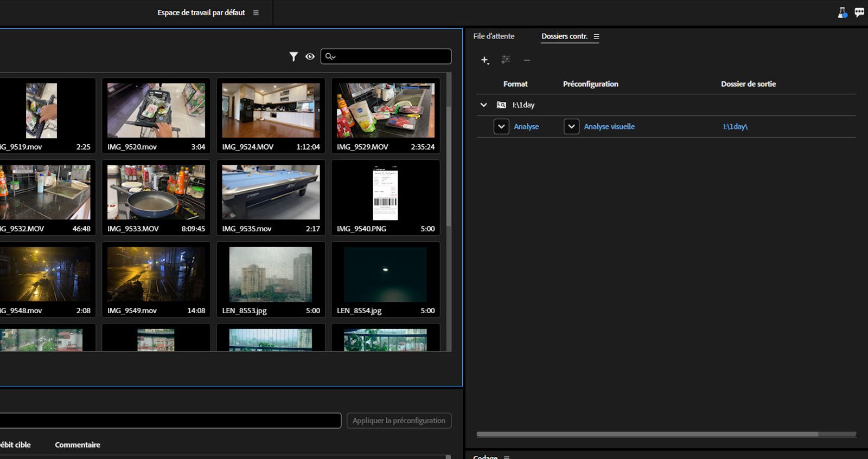Click the preset settings sliders icon
This screenshot has width=868, height=459.
click(x=506, y=60)
